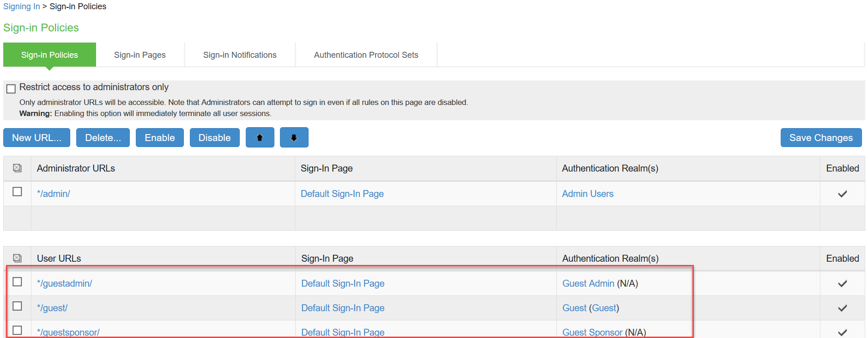Go to Authentication Protocol Sets tab
Screen dimensions: 868x338
(x=366, y=55)
